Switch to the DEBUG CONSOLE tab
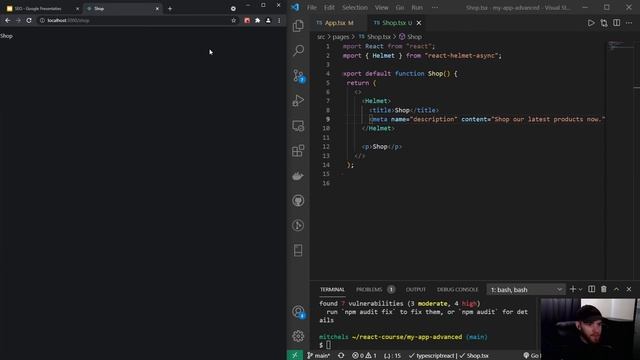The image size is (640, 360). pyautogui.click(x=457, y=289)
